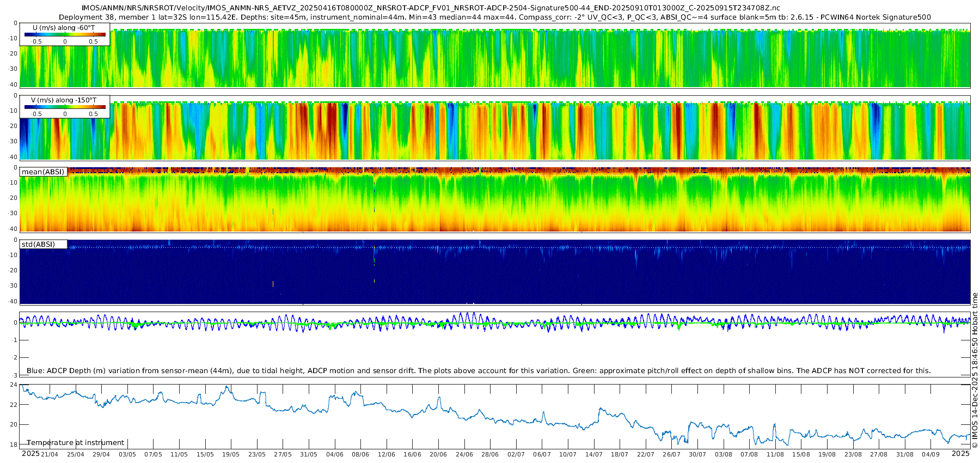The image size is (980, 463).
Task: Click the 04/09 date tick label
Action: [x=930, y=454]
